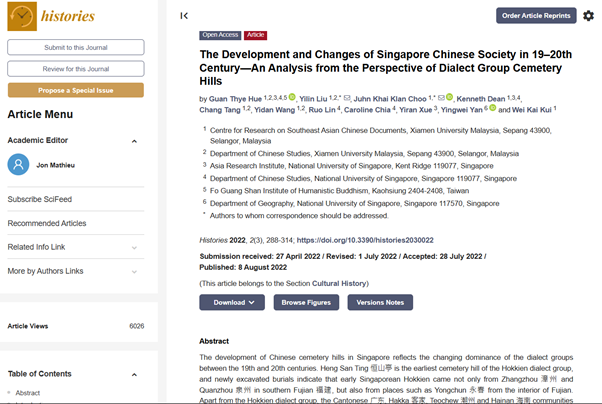Collapse the Table of Contents section
The width and height of the screenshot is (602, 404).
[x=134, y=374]
